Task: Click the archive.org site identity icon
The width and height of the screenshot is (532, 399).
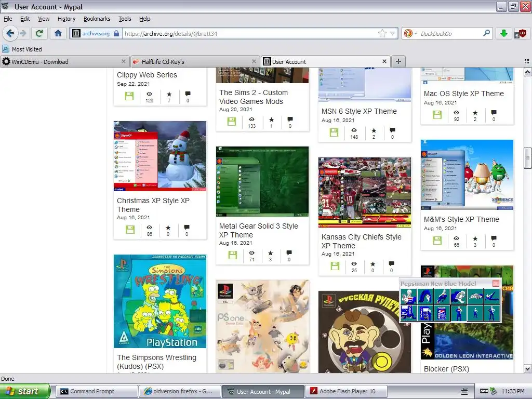Action: (x=76, y=33)
